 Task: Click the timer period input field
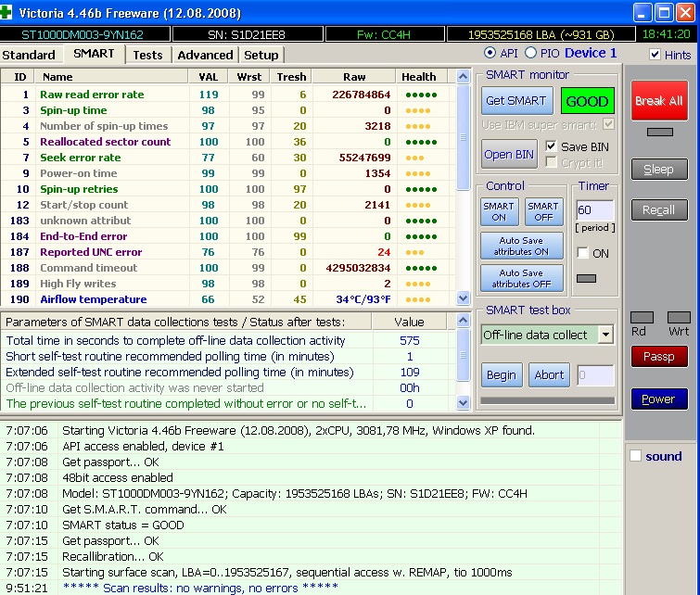(x=594, y=209)
